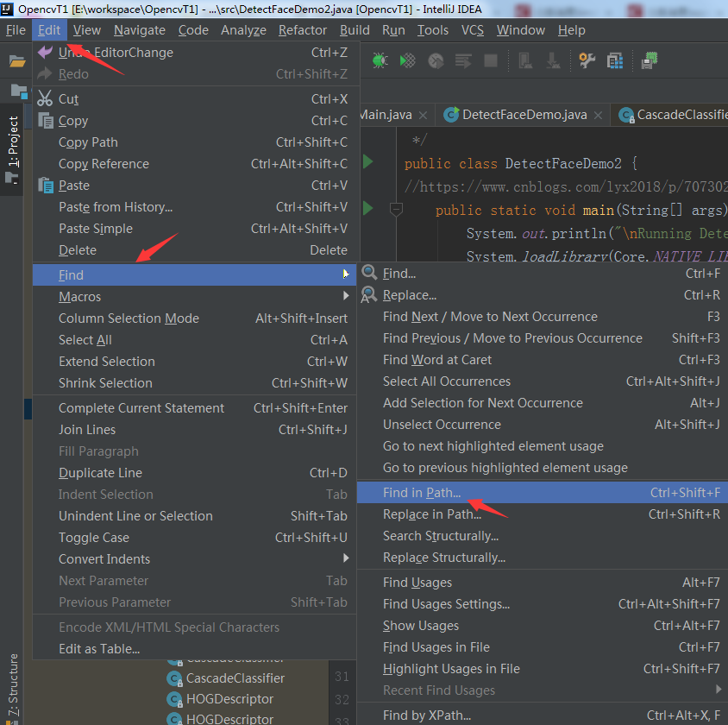Click the first HOGDescriptor class icon
Image resolution: width=728 pixels, height=725 pixels.
(x=174, y=699)
